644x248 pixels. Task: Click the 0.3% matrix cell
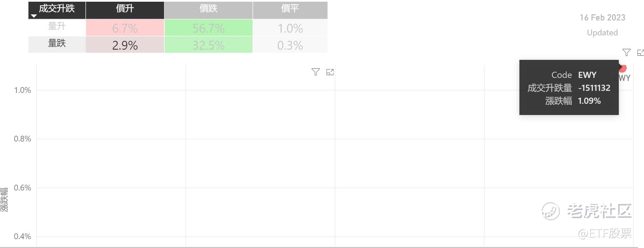290,45
